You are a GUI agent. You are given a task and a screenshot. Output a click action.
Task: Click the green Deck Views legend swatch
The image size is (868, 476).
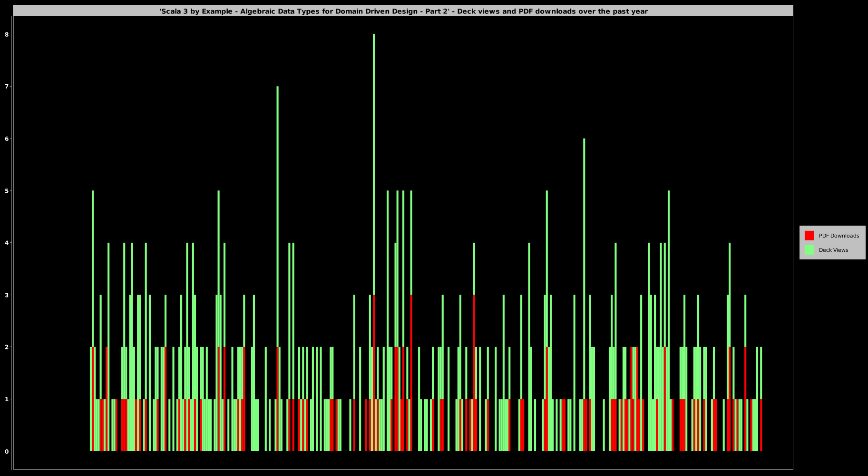(x=809, y=250)
